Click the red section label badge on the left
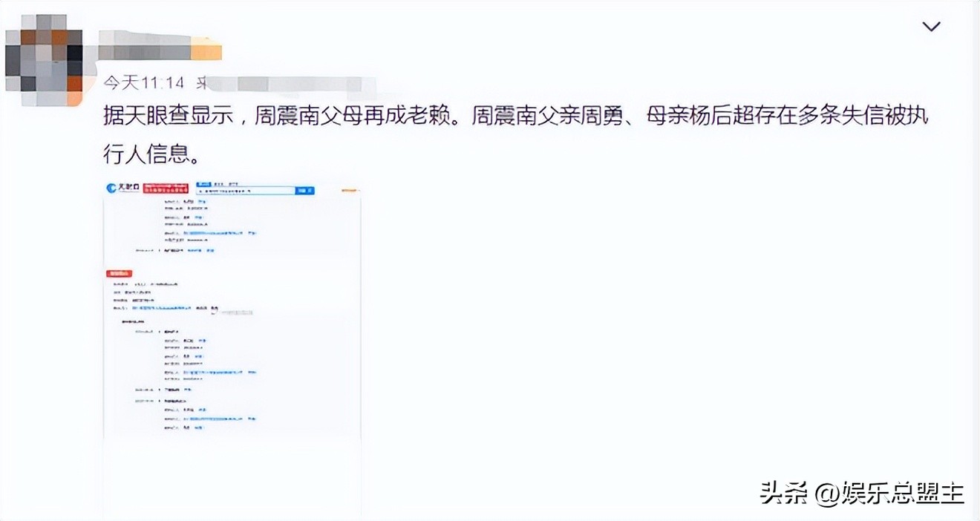This screenshot has width=980, height=521. [120, 273]
